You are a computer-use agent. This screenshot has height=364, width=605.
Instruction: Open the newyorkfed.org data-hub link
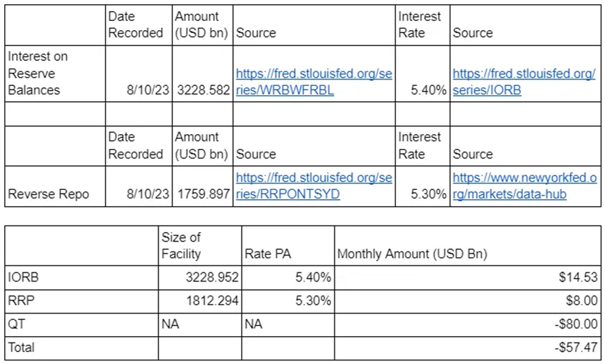525,185
